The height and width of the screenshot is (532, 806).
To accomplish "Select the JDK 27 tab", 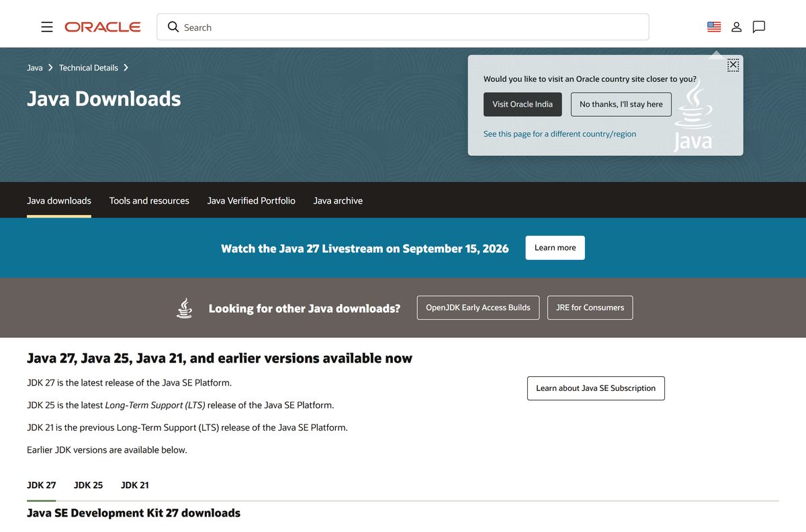I will (42, 485).
